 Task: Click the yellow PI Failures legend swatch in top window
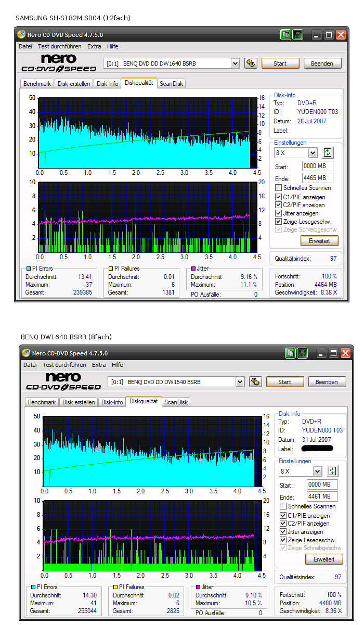111,269
